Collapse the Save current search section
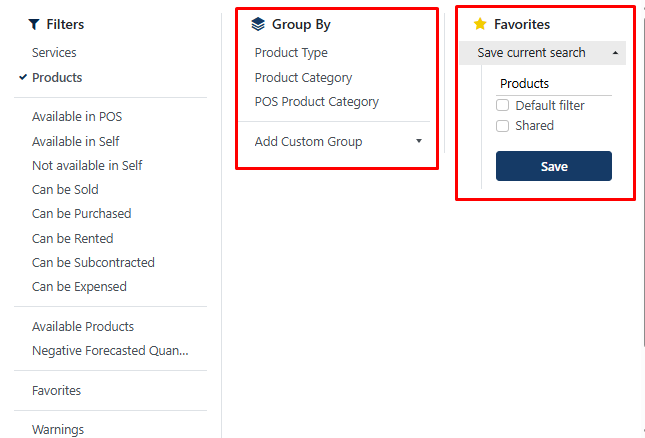645x438 pixels. point(614,53)
